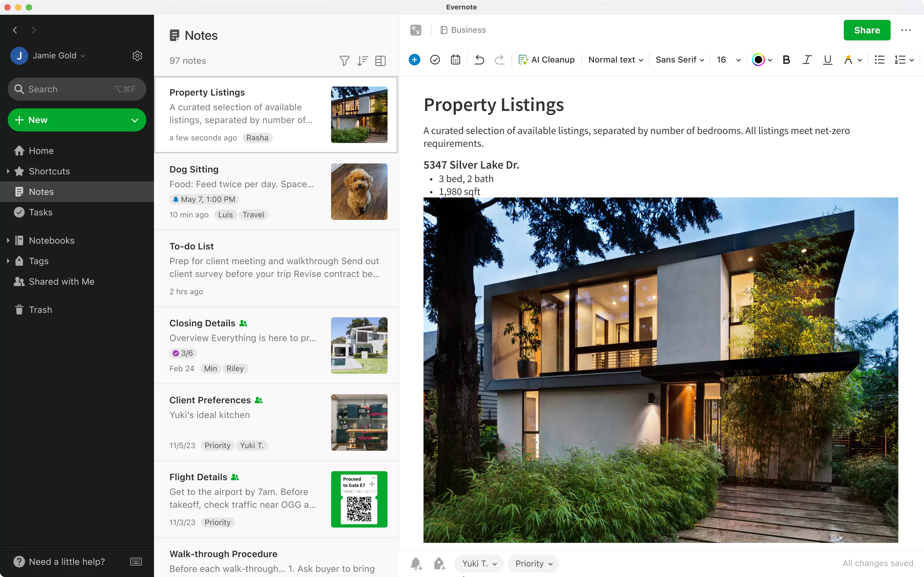The image size is (924, 577).
Task: Go to Home in the sidebar
Action: point(41,151)
